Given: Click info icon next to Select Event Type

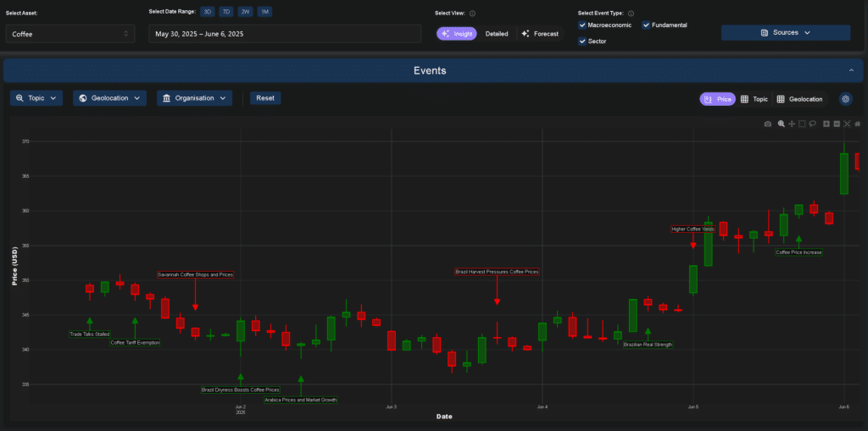Looking at the screenshot, I should pos(631,14).
